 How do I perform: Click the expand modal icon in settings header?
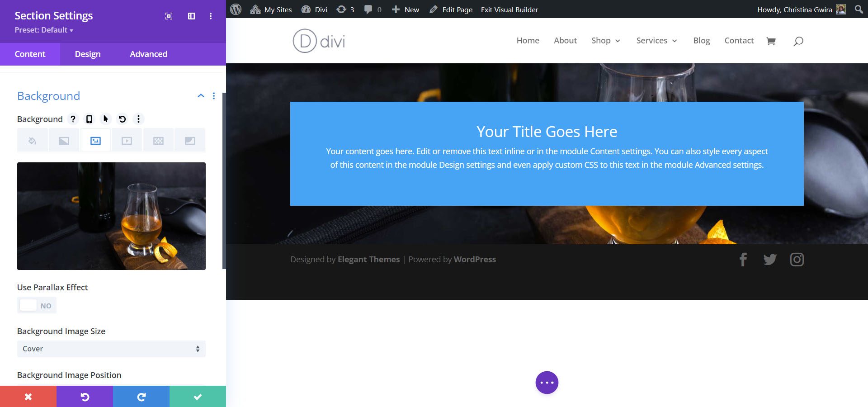169,16
